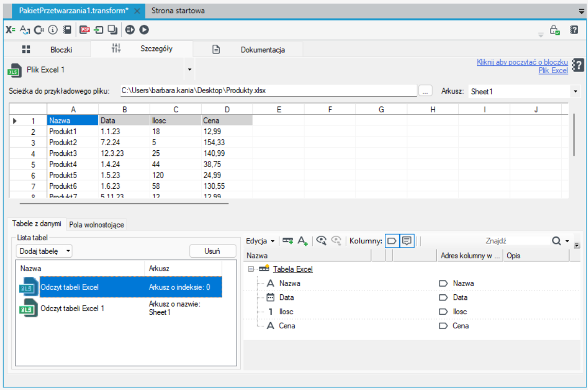Click the step-by-step run icon
This screenshot has width=588, height=390.
130,30
